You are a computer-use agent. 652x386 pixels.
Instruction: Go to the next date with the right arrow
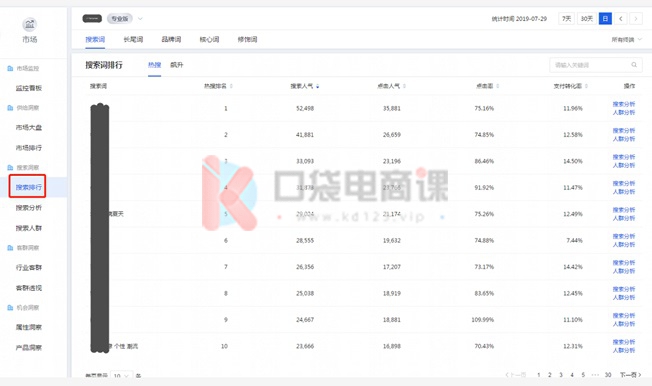pos(636,19)
